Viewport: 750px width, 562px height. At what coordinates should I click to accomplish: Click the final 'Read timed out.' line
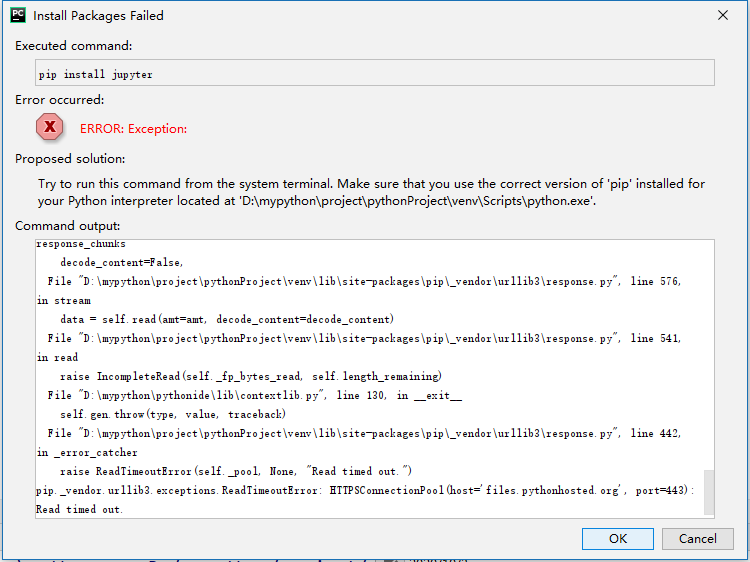[79, 509]
